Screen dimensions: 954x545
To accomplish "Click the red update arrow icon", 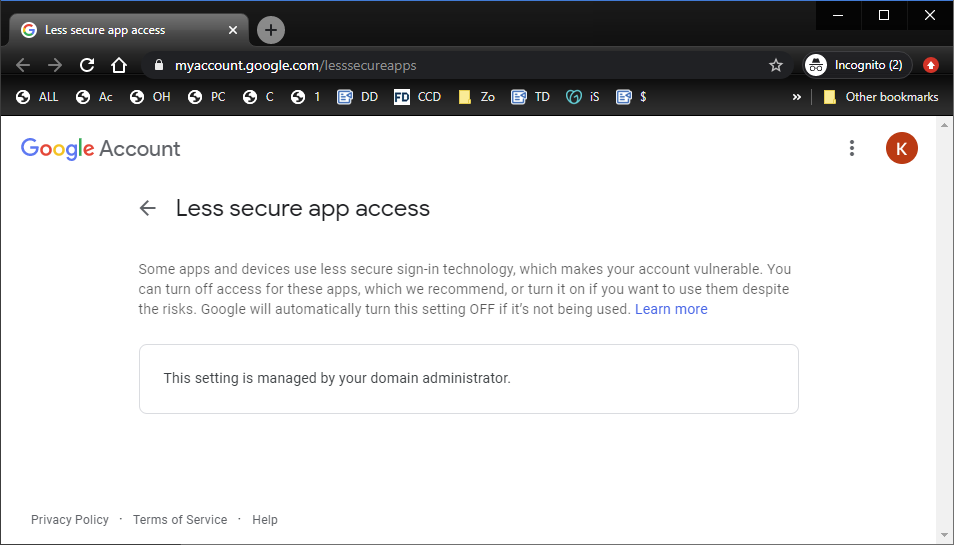I will (x=930, y=65).
